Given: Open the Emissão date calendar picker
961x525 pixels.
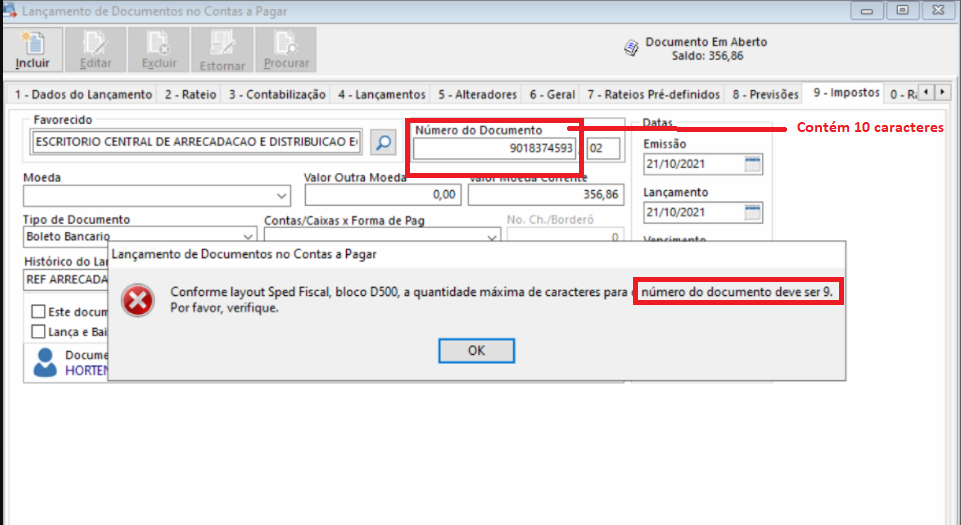Looking at the screenshot, I should [752, 164].
